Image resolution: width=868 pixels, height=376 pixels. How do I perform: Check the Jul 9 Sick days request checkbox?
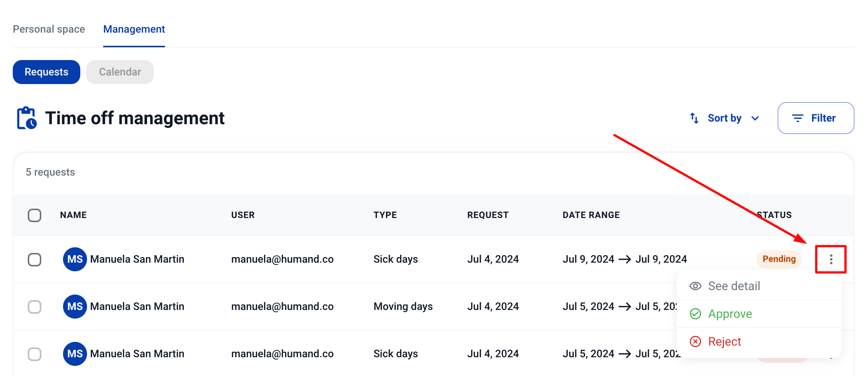pos(35,259)
